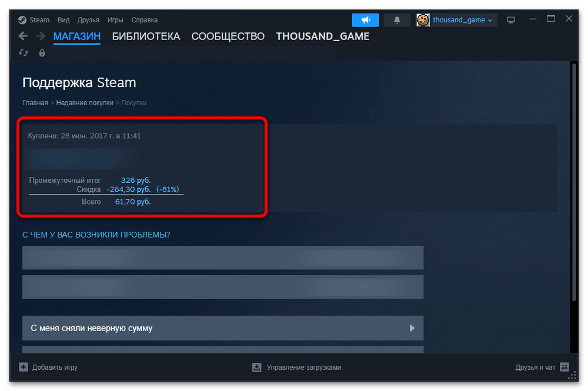
Task: Open the megaphone announcements button
Action: (365, 20)
